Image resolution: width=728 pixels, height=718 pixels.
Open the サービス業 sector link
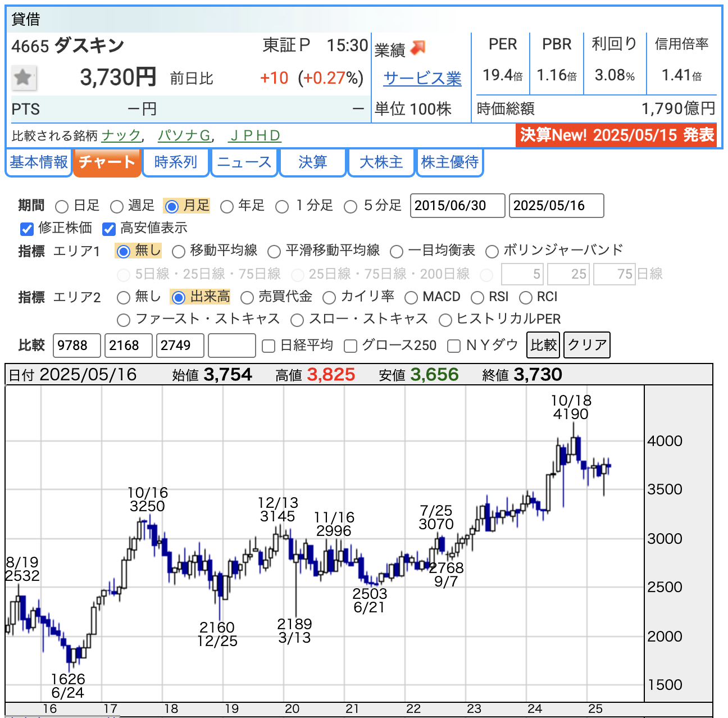422,79
